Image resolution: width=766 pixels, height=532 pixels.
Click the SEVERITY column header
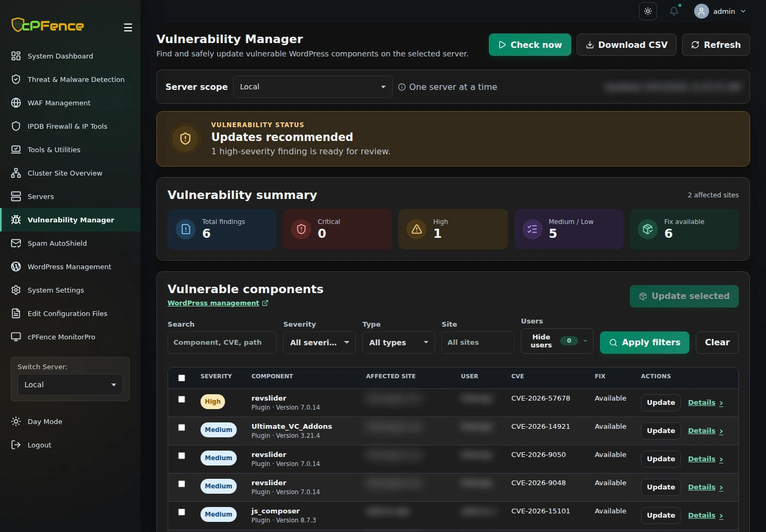[216, 376]
